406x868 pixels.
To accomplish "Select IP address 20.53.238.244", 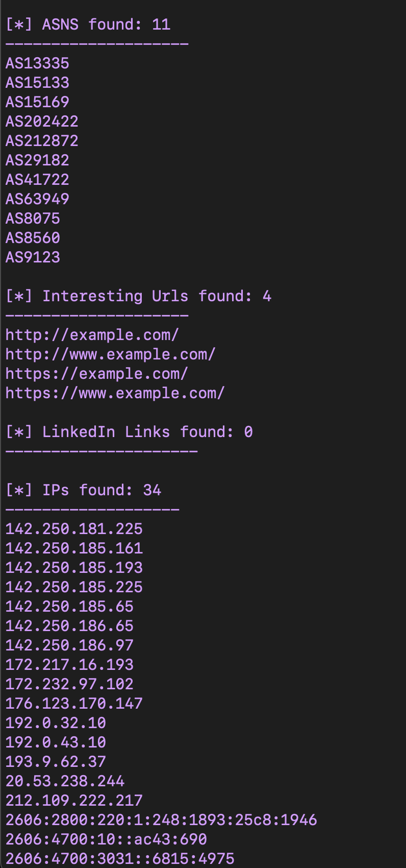I will pyautogui.click(x=65, y=781).
